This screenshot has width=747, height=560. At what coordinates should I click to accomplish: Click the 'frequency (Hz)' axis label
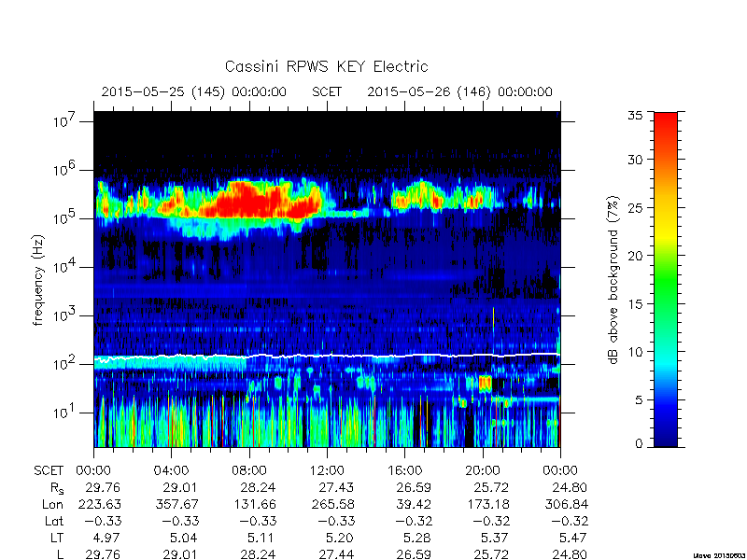(38, 280)
